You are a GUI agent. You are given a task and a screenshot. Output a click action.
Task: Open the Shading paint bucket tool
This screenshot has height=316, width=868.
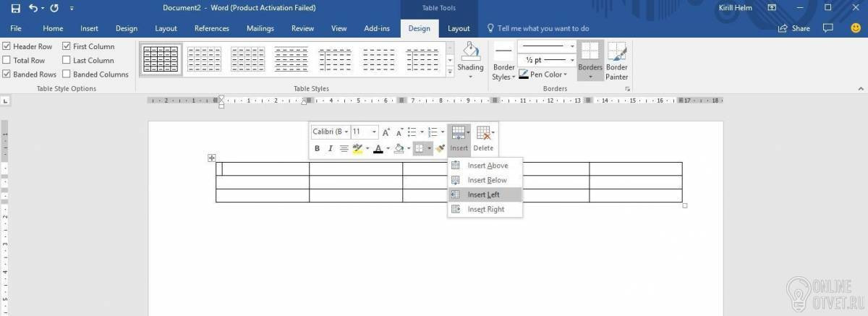(x=470, y=59)
